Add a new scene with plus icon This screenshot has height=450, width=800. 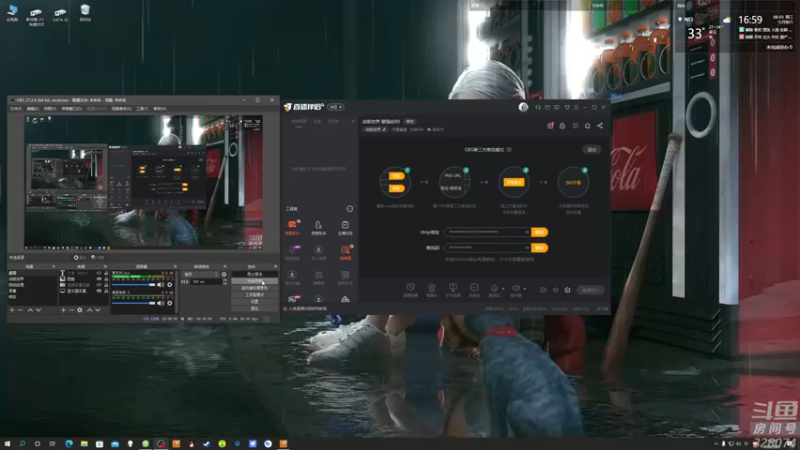(12, 310)
